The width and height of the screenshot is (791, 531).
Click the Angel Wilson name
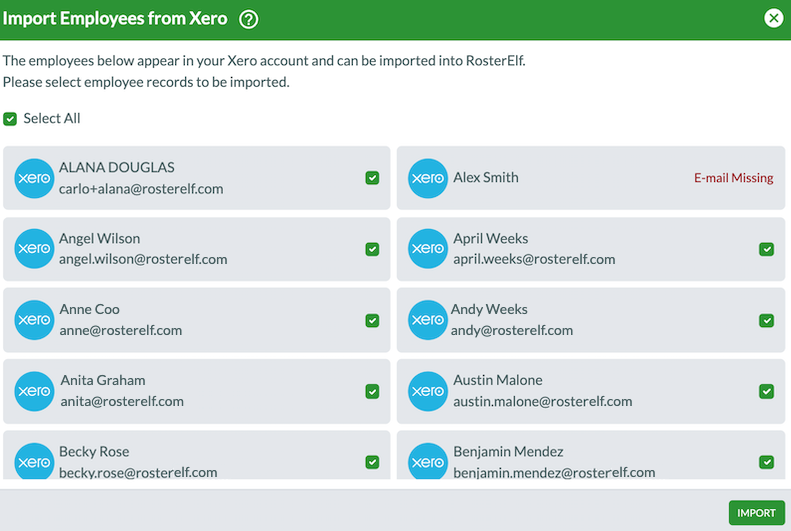click(x=99, y=239)
